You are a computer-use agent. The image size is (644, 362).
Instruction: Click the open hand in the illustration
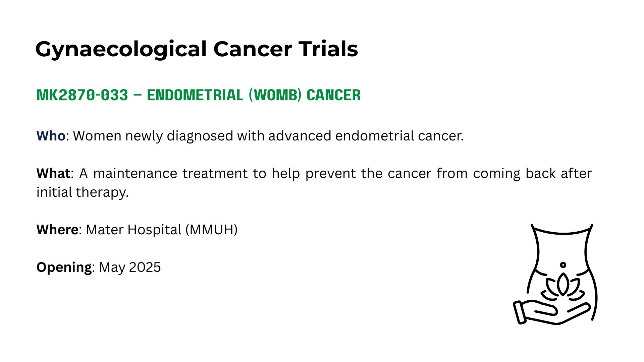552,312
